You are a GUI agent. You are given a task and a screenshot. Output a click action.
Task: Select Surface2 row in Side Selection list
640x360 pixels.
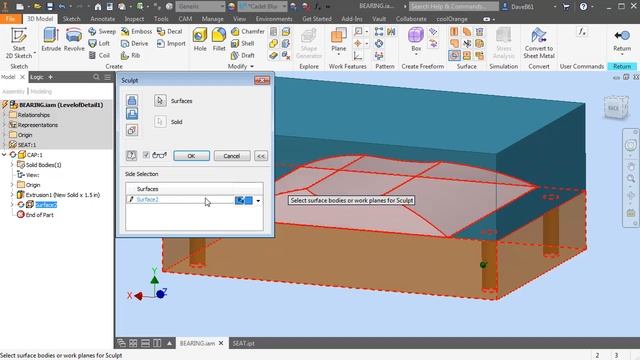click(x=194, y=200)
